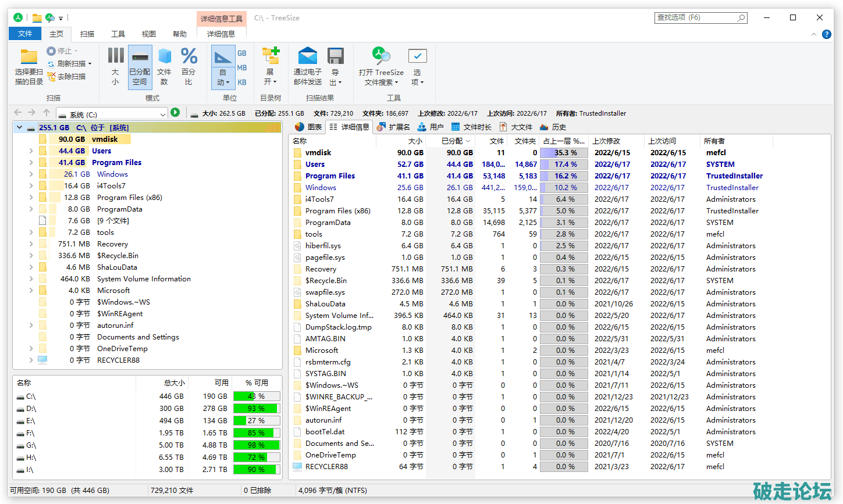Click the blue help question mark icon
Image resolution: width=843 pixels, height=504 pixels.
826,34
